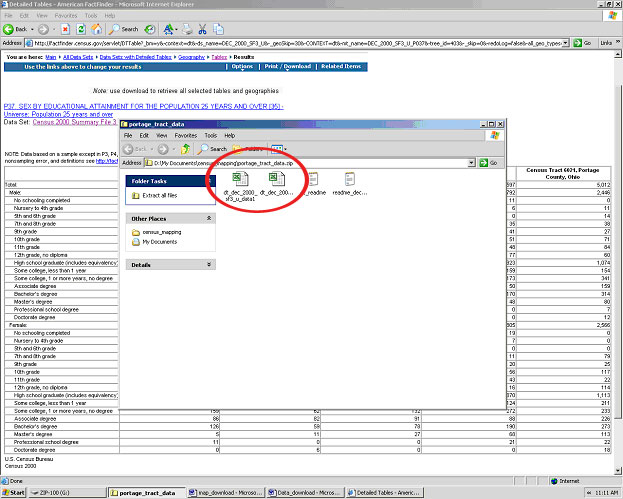
Task: Click the text size icon in IE toolbar
Action: [x=168, y=29]
